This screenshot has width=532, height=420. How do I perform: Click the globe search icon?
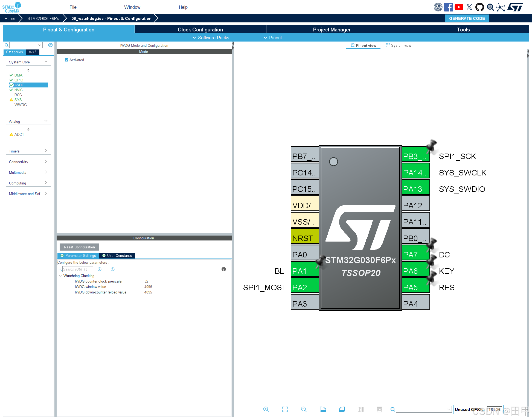490,7
